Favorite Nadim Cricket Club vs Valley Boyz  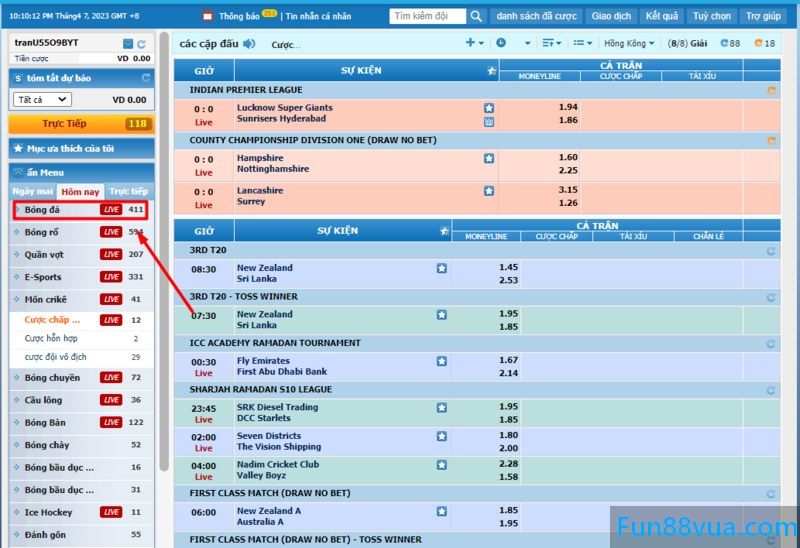442,464
